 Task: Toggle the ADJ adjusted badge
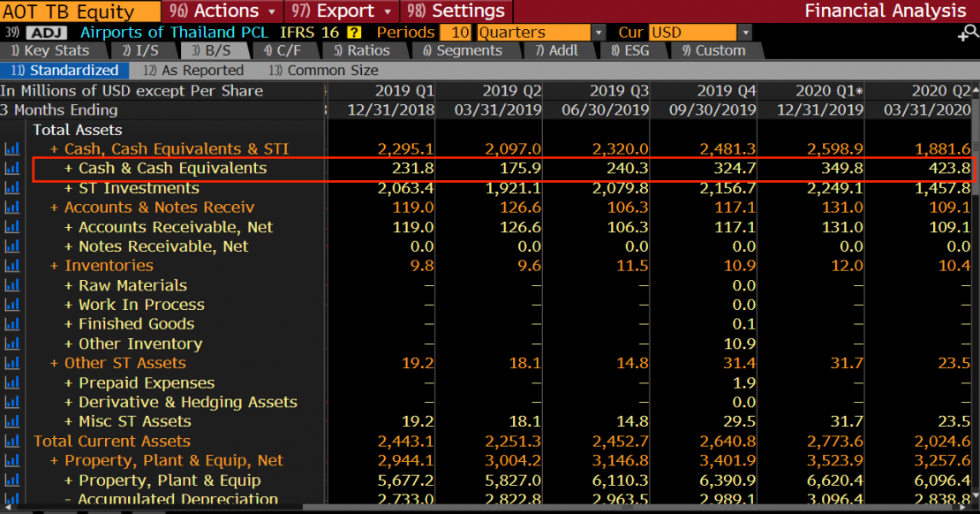[47, 33]
